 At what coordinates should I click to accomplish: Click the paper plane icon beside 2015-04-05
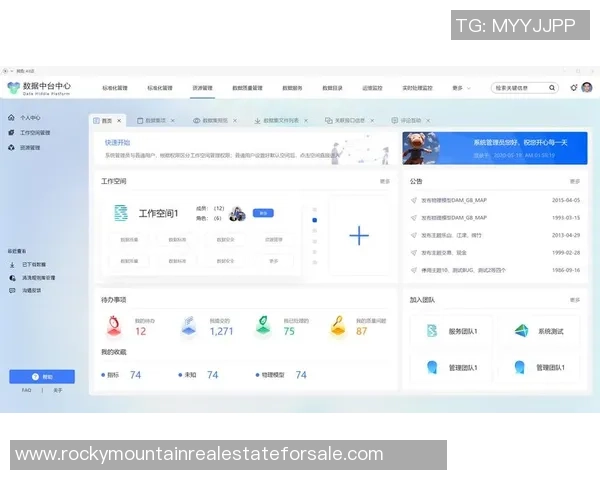(x=413, y=200)
